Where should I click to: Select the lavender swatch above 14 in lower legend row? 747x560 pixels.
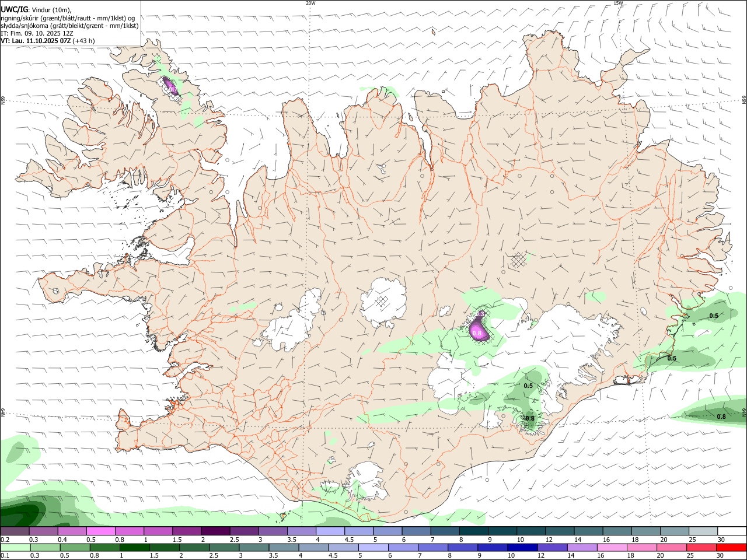tap(582, 547)
